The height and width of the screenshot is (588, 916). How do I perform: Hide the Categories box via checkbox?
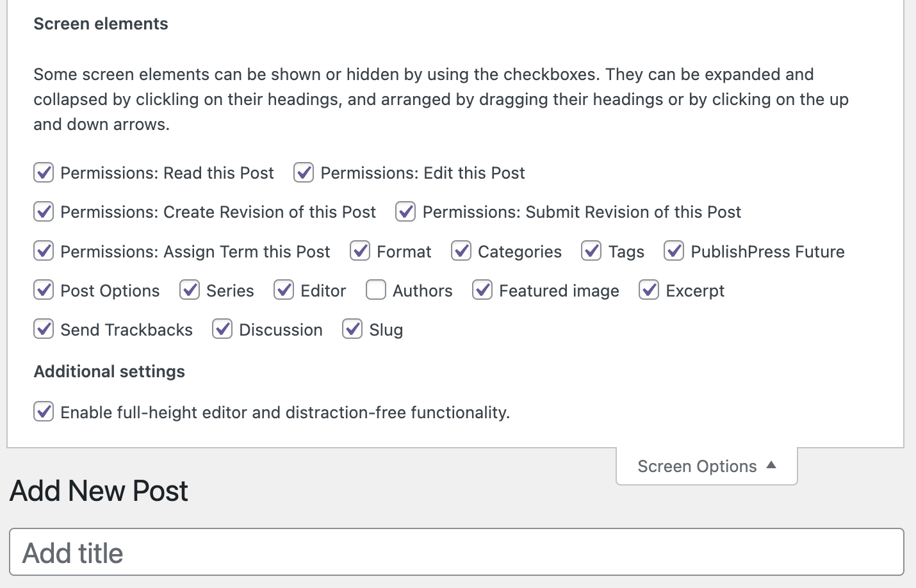click(461, 252)
